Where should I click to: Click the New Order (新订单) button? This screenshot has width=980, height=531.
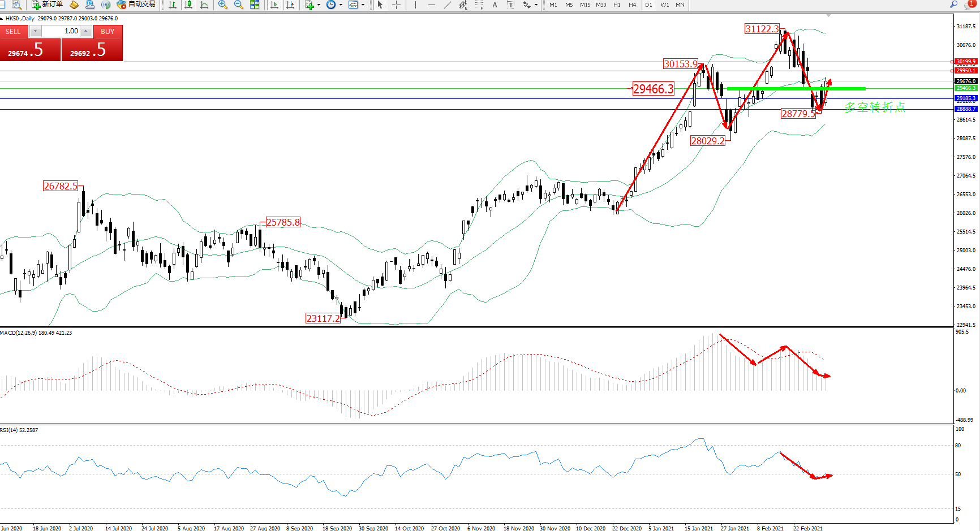(x=47, y=5)
